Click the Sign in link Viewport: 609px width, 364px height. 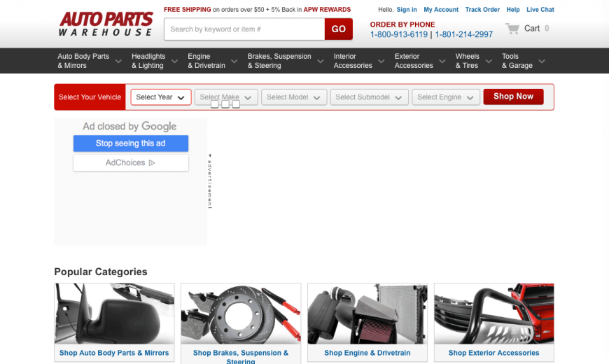point(407,10)
